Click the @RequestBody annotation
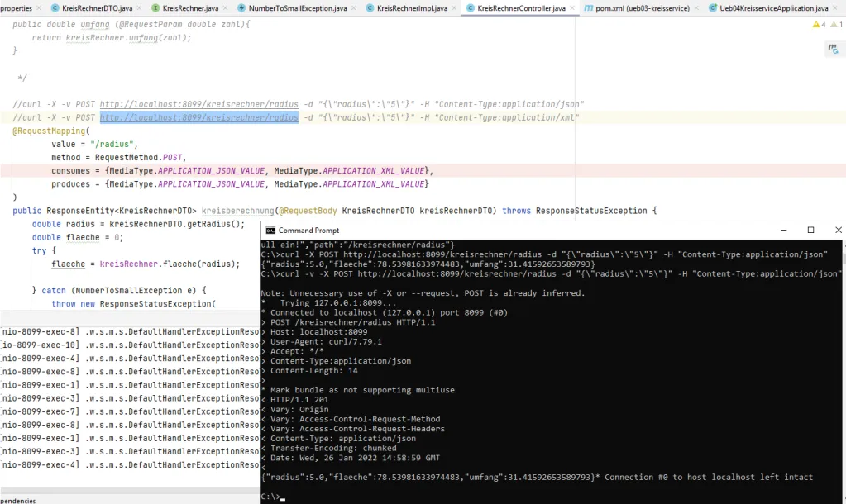This screenshot has width=846, height=504. 308,211
